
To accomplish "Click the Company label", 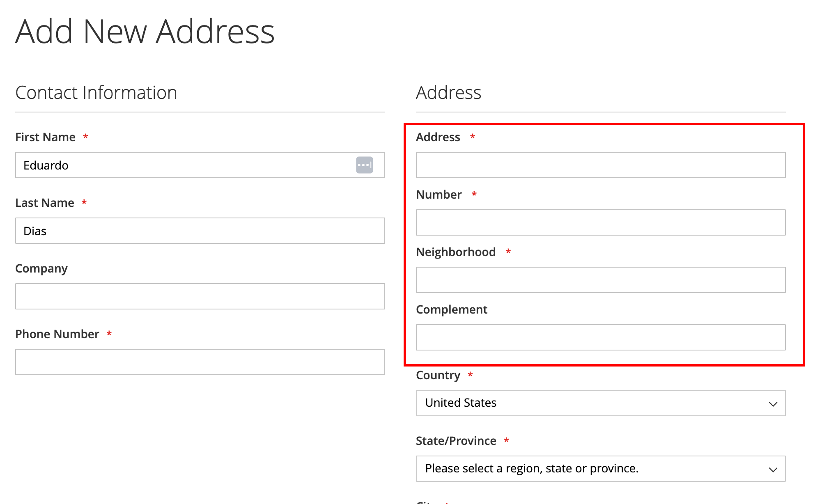I will pyautogui.click(x=41, y=269).
